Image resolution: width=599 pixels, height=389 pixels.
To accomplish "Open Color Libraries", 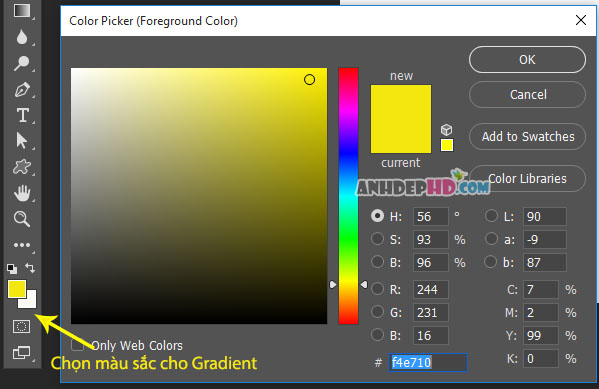I will (528, 178).
